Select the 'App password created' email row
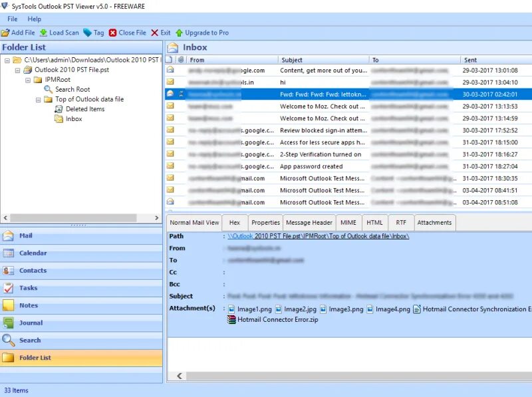This screenshot has width=532, height=397. click(348, 166)
